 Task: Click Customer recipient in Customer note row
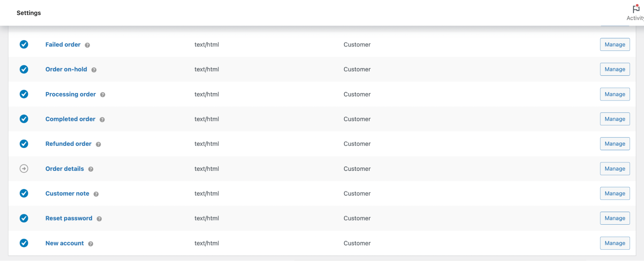click(x=357, y=193)
